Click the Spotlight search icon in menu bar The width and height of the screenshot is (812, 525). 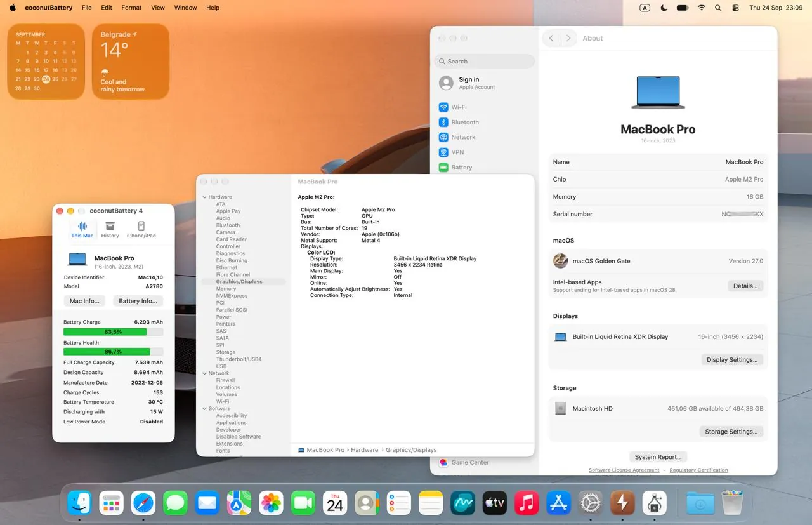[718, 8]
